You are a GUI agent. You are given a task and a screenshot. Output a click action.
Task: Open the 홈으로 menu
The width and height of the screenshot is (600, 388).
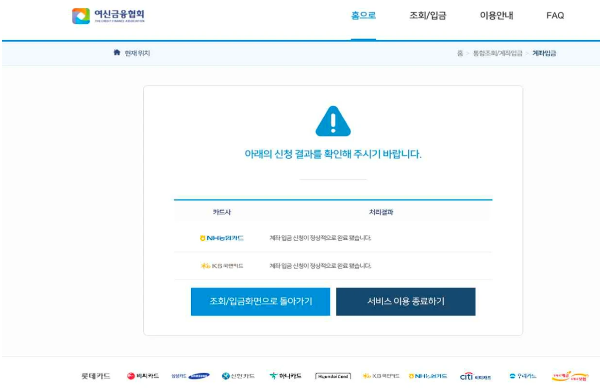(x=363, y=15)
